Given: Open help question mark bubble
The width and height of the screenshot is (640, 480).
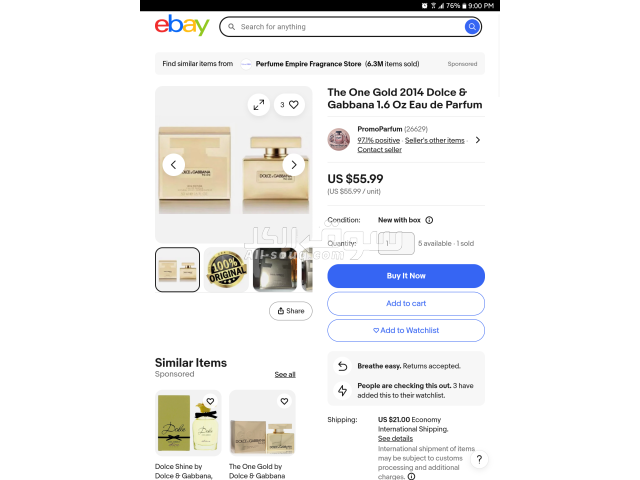Looking at the screenshot, I should (x=479, y=460).
